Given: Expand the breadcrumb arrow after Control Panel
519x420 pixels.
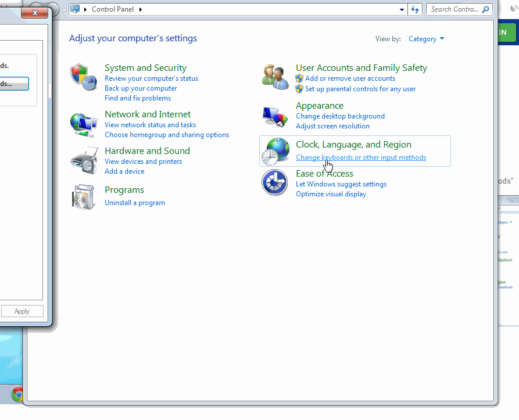Looking at the screenshot, I should point(140,9).
